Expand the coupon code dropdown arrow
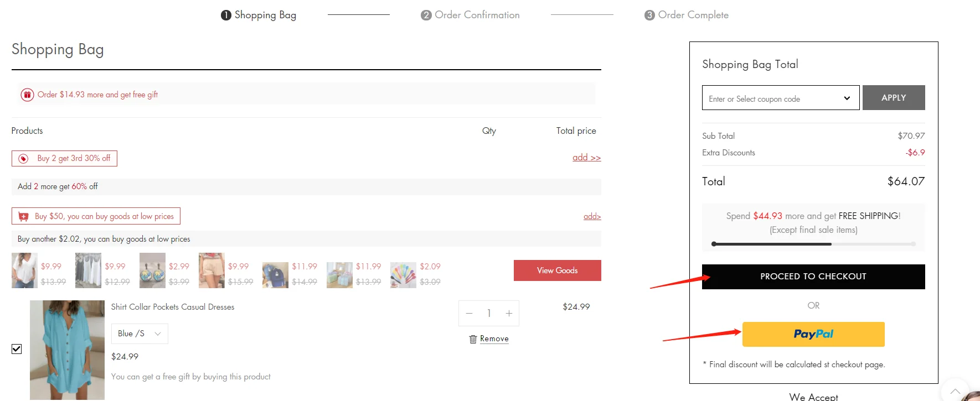 pyautogui.click(x=847, y=98)
